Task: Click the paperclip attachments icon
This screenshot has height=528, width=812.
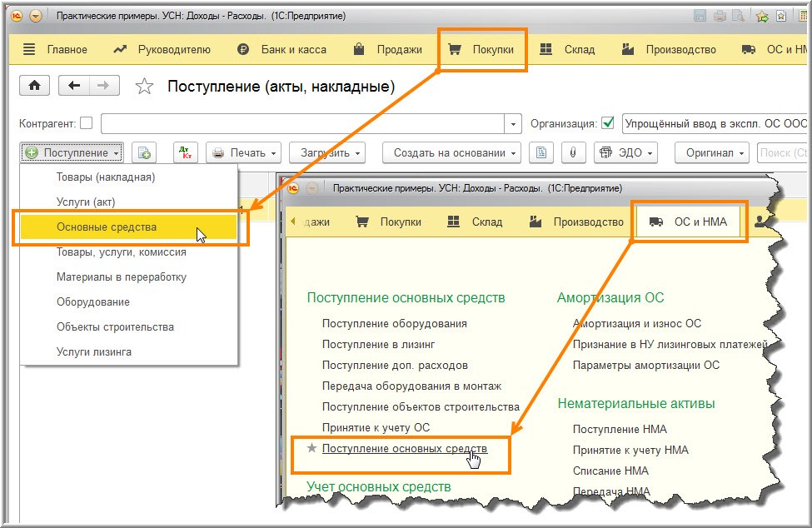Action: pyautogui.click(x=572, y=152)
